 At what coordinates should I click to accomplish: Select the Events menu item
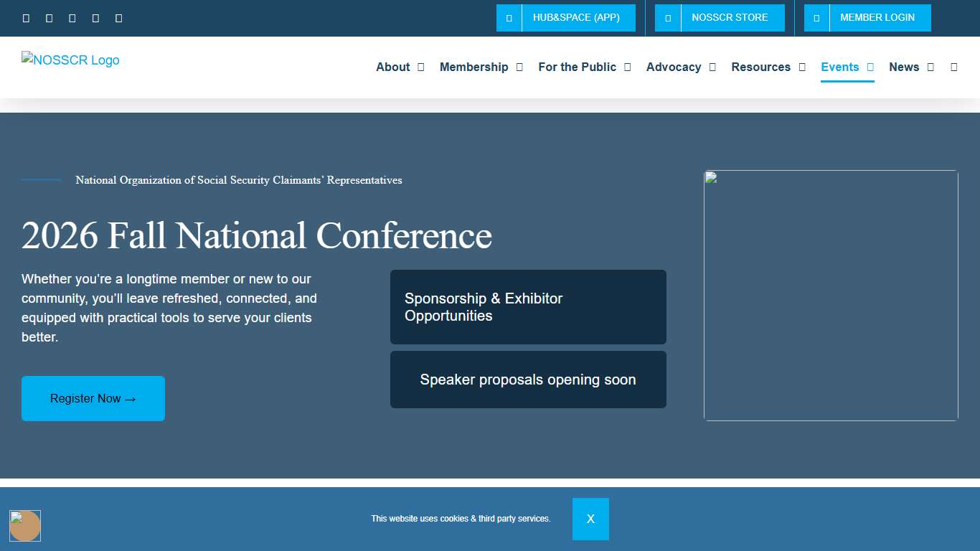click(x=840, y=67)
